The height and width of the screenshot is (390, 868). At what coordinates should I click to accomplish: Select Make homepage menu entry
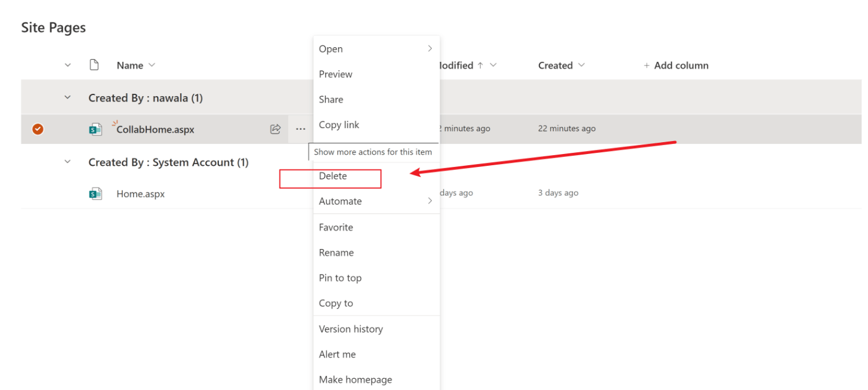pos(376,380)
